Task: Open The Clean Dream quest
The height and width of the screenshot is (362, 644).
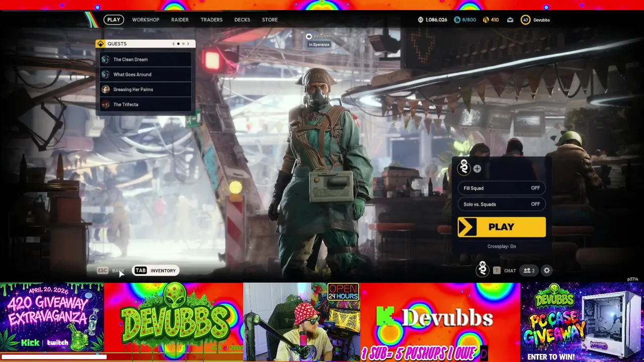Action: (x=145, y=59)
